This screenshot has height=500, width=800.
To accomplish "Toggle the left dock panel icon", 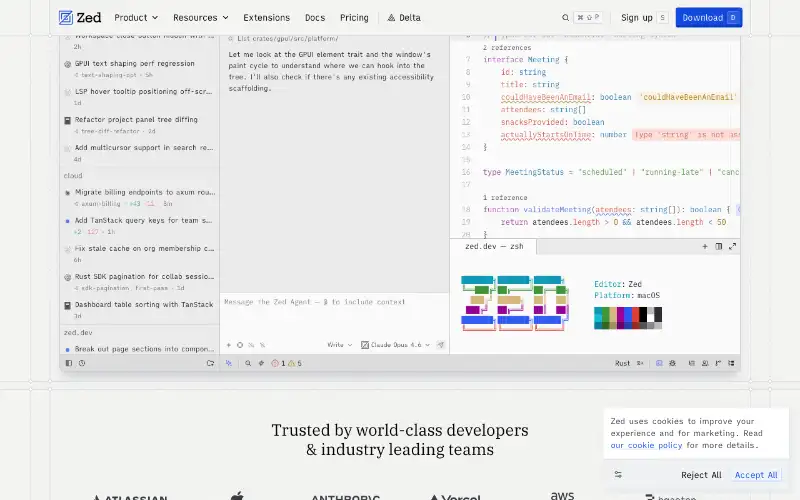I will pos(69,363).
